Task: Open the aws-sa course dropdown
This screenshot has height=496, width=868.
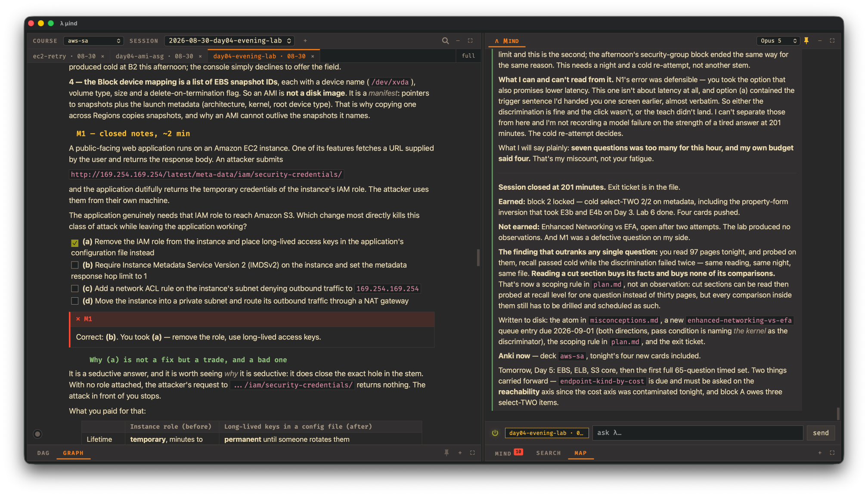Action: (93, 40)
